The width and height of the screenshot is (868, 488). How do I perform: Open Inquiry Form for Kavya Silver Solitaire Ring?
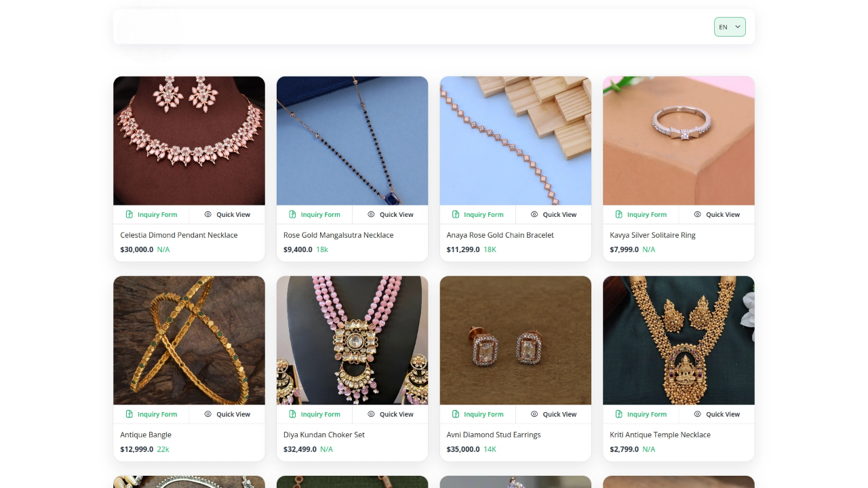click(641, 214)
